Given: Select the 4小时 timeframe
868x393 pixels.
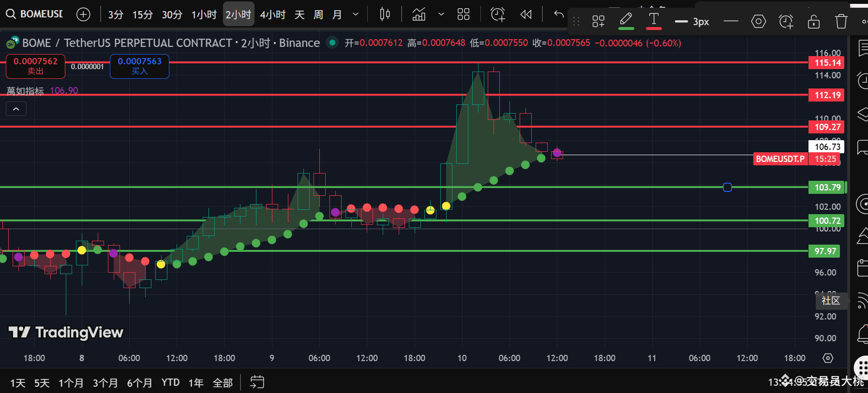Looking at the screenshot, I should tap(272, 15).
